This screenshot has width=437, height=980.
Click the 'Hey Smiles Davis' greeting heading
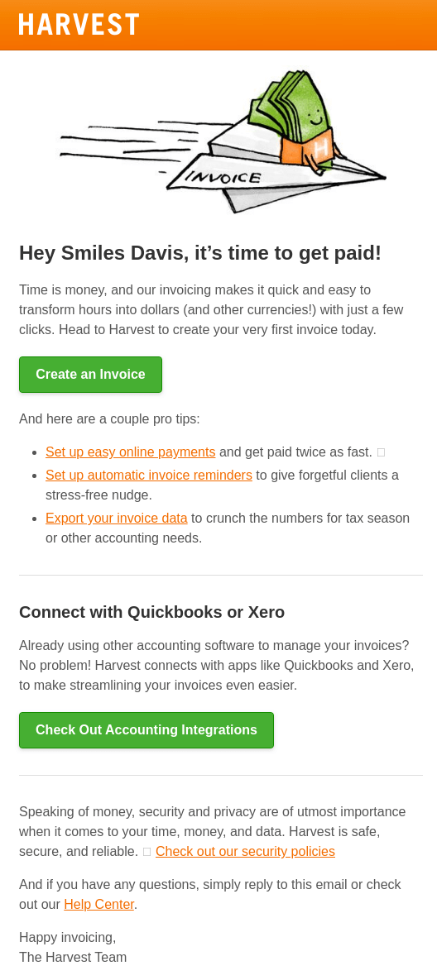[200, 253]
